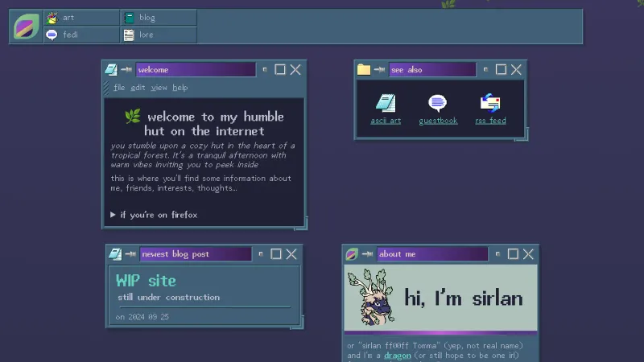Toggle the pin on the welcome window
The image size is (644, 362).
point(126,70)
